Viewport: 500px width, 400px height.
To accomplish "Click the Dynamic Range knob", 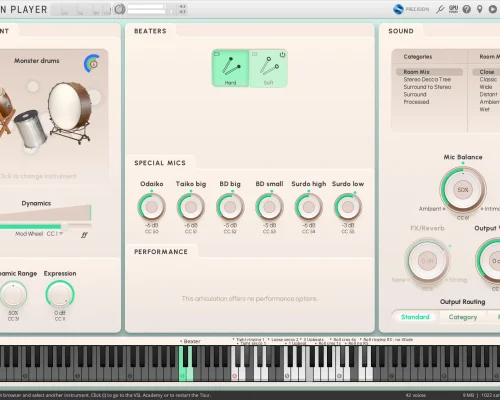I will (x=13, y=294).
